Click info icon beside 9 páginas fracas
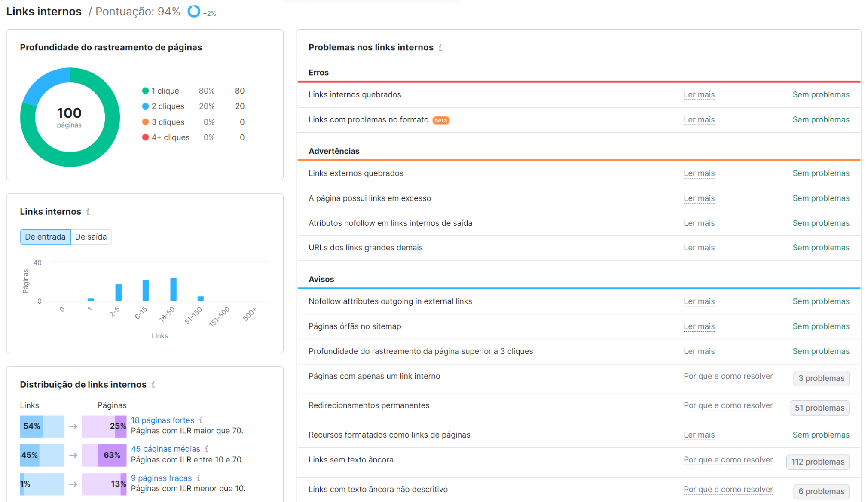Image resolution: width=868 pixels, height=502 pixels. point(199,478)
